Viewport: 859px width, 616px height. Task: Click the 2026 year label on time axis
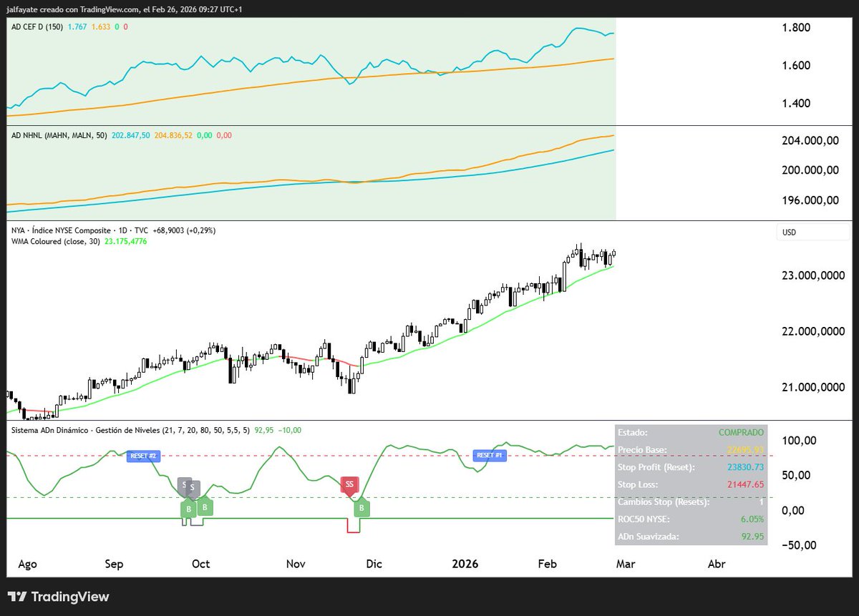[465, 564]
